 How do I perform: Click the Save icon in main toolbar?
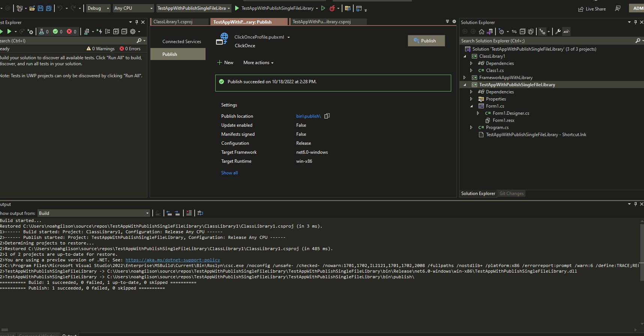(x=41, y=8)
